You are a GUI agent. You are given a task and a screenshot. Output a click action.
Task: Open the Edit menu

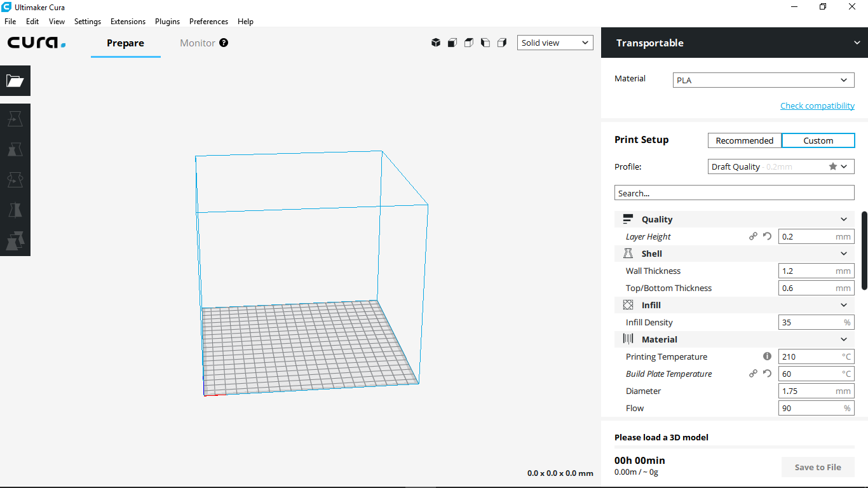tap(32, 21)
